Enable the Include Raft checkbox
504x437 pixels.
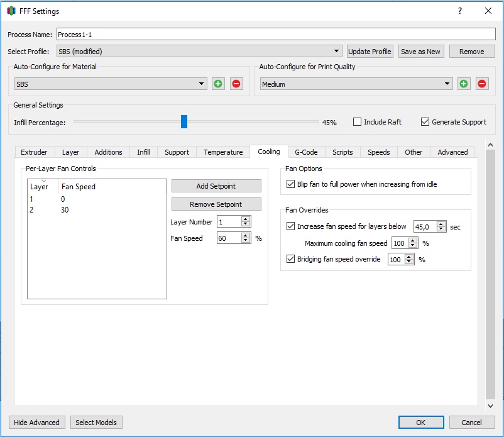click(357, 122)
